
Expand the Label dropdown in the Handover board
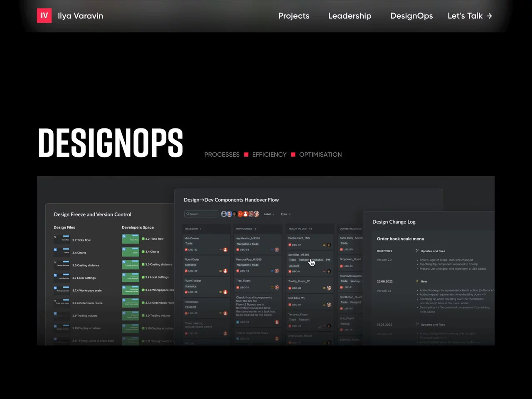269,214
